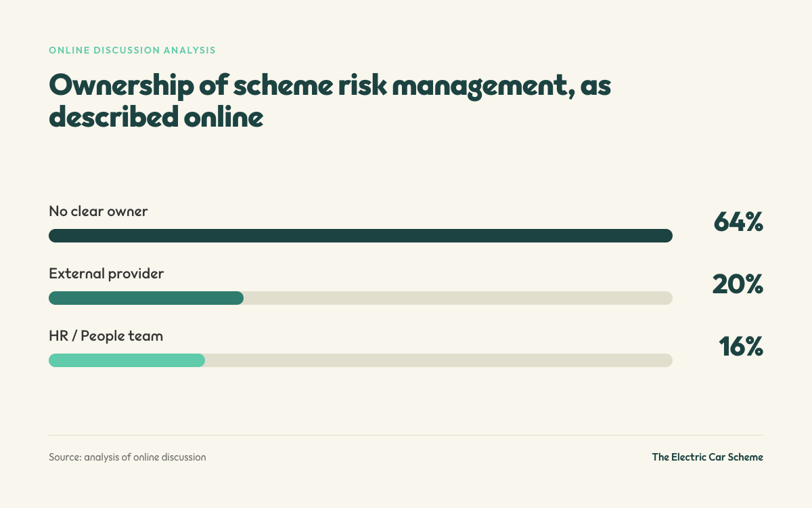Click the source note about online discussion
Viewport: 812px width, 508px height.
coord(127,457)
